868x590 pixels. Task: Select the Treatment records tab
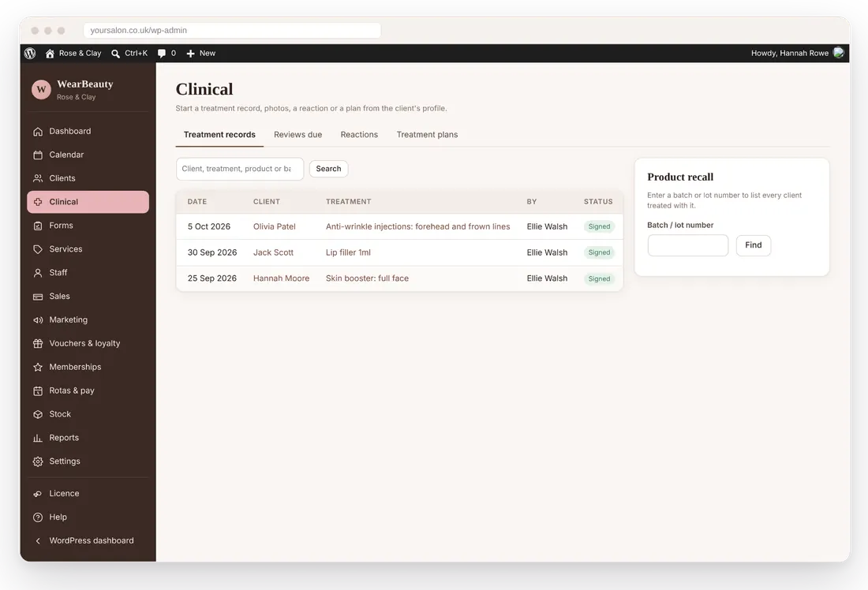click(x=219, y=135)
